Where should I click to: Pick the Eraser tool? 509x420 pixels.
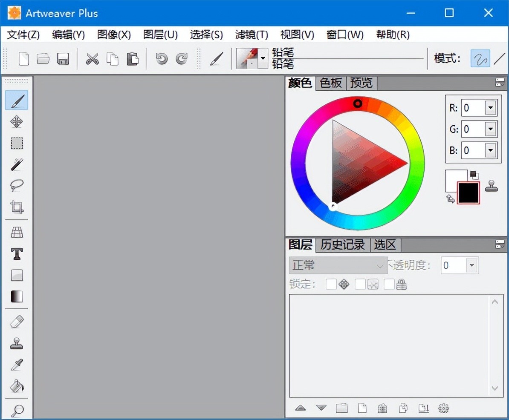click(17, 322)
